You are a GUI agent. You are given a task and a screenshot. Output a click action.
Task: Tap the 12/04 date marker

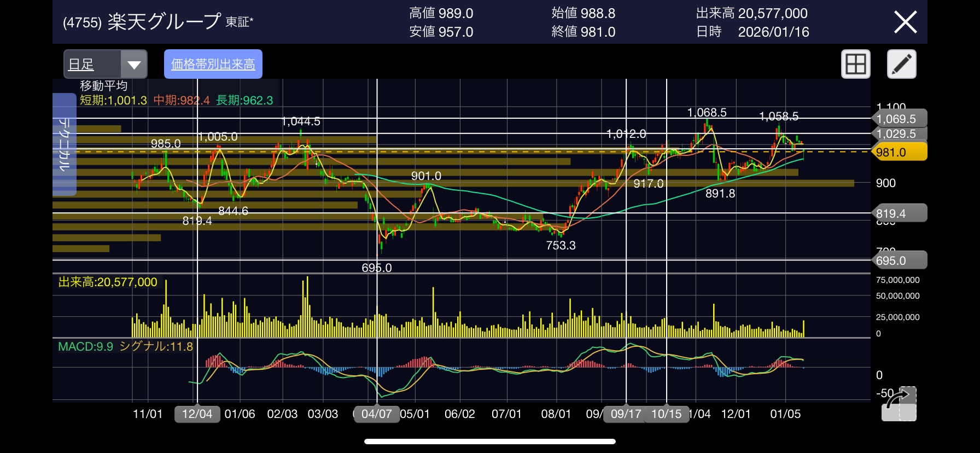click(197, 414)
